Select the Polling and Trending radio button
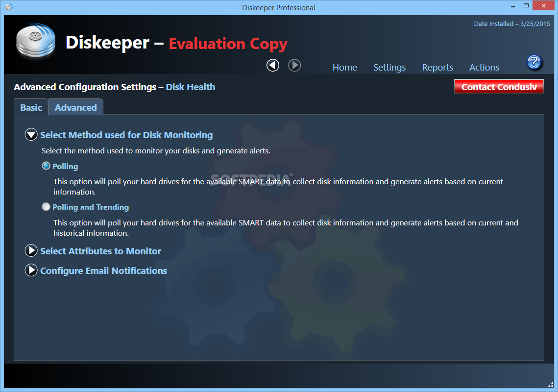 pos(46,207)
